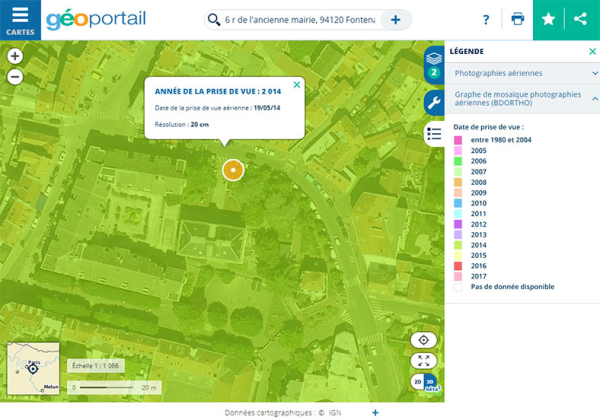Expand the Photographies aériennes section
This screenshot has height=420, width=600.
coord(520,73)
